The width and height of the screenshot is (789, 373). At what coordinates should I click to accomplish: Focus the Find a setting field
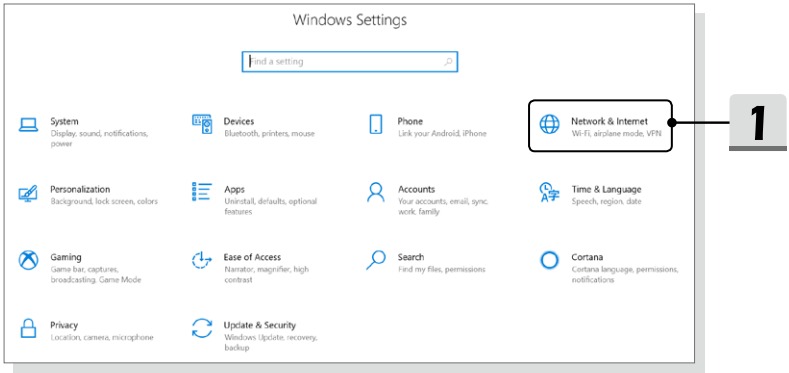pyautogui.click(x=350, y=62)
